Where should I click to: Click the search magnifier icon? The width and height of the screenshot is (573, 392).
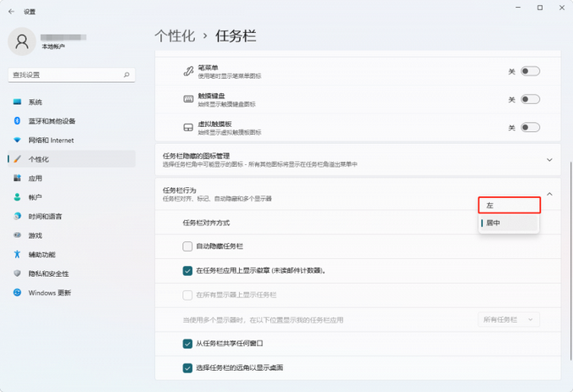tap(126, 75)
